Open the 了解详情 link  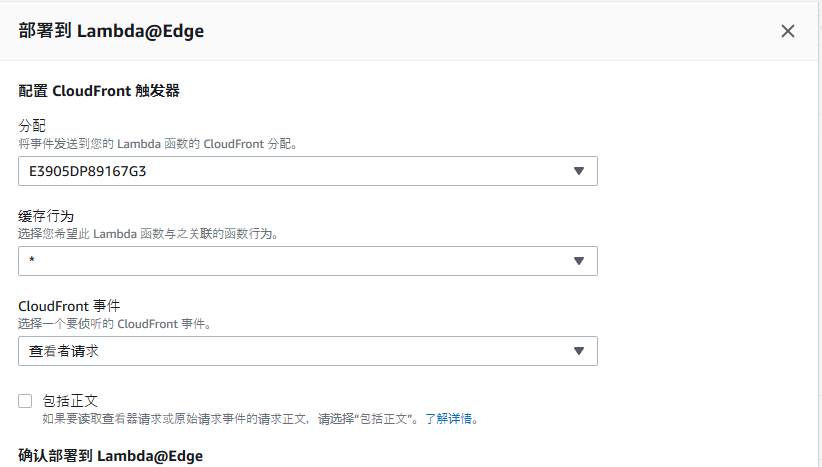point(448,419)
